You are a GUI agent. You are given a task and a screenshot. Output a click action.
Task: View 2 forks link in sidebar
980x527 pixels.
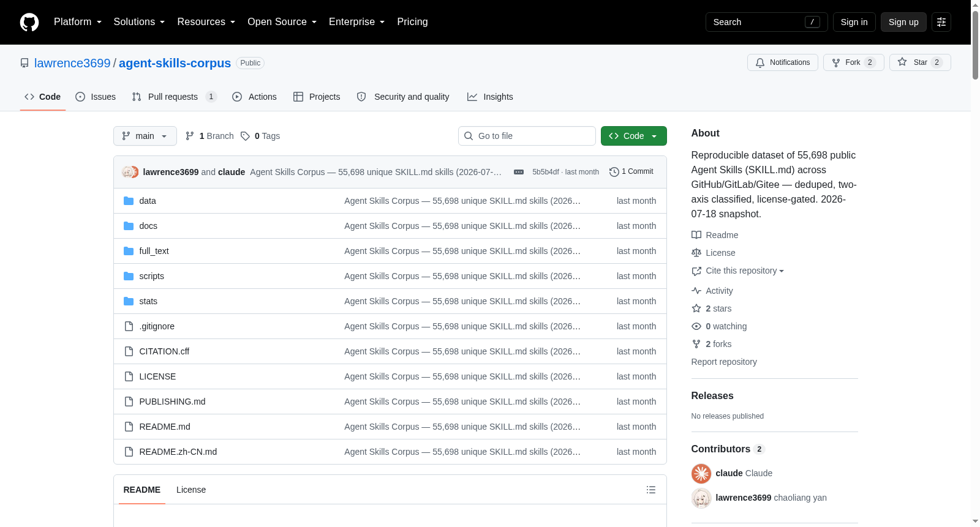(712, 344)
